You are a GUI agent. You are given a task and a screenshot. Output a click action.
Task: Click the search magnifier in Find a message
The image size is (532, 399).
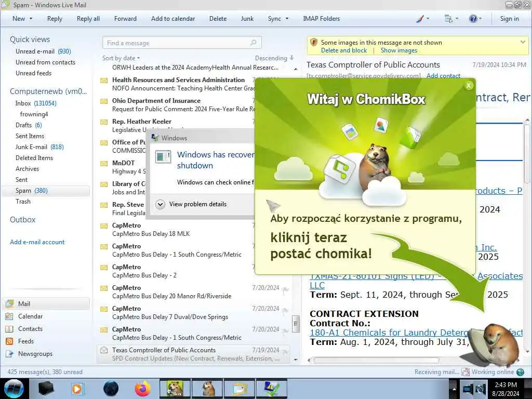click(253, 43)
